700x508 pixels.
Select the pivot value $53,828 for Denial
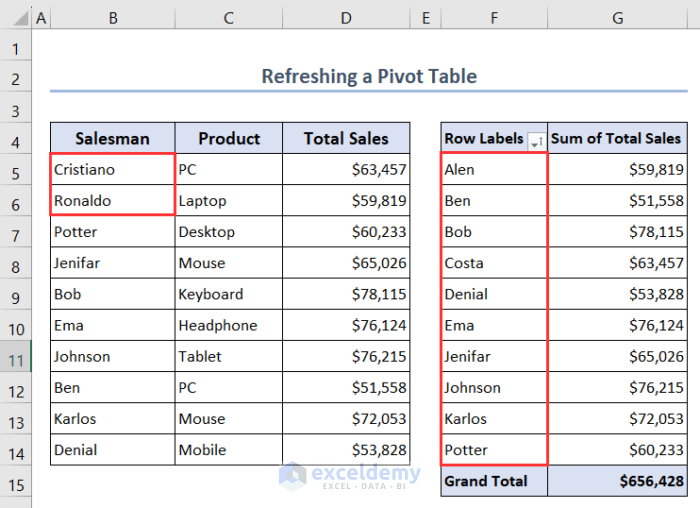pos(617,294)
